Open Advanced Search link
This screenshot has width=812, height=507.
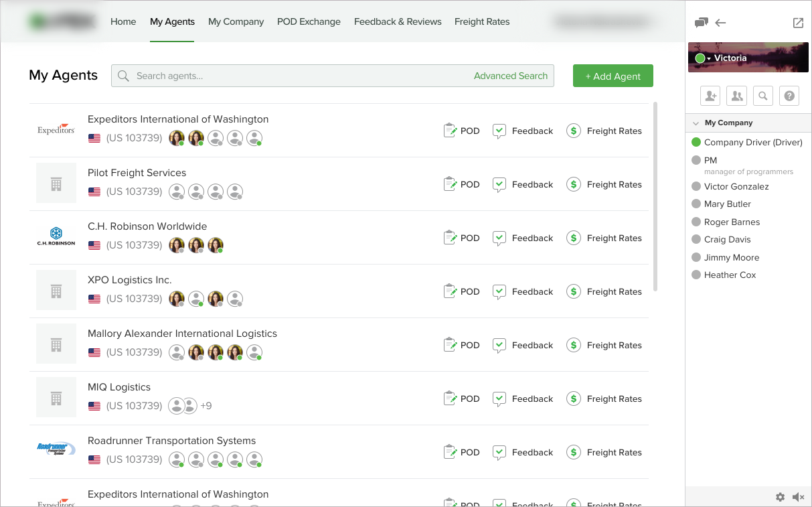pos(511,76)
